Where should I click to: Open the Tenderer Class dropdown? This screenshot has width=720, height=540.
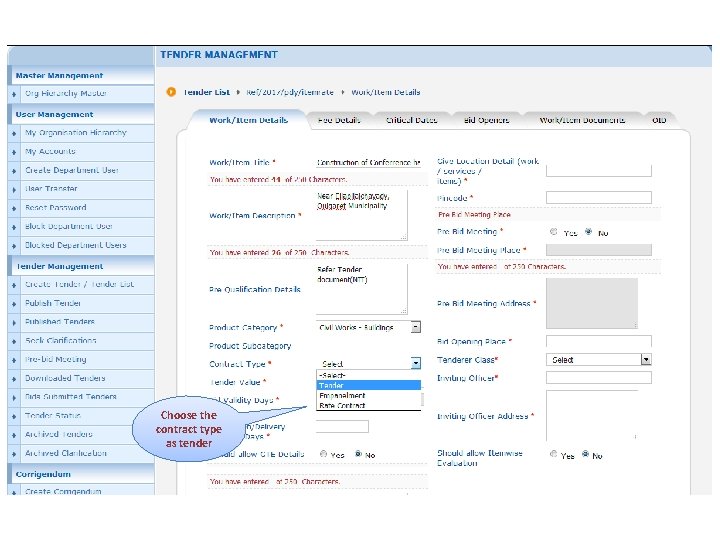pos(599,360)
